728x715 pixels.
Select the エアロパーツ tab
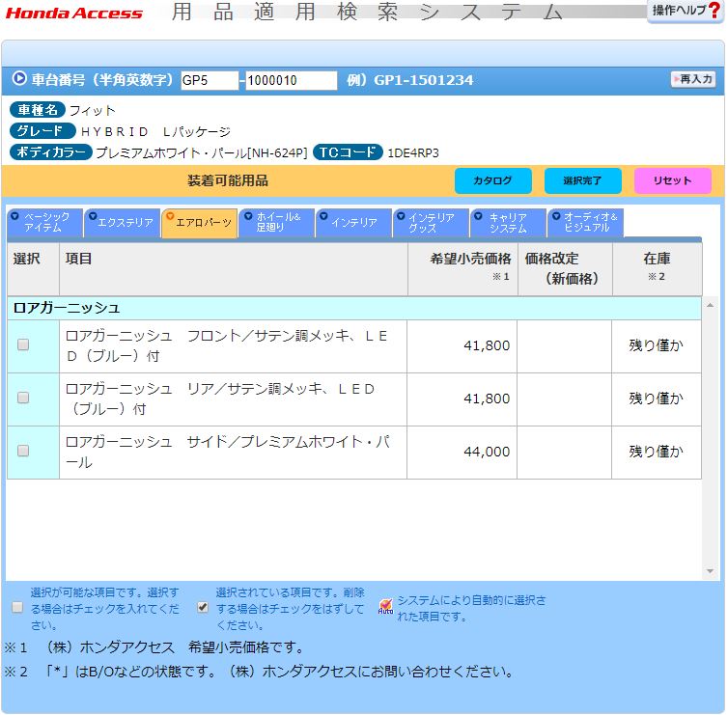point(200,223)
